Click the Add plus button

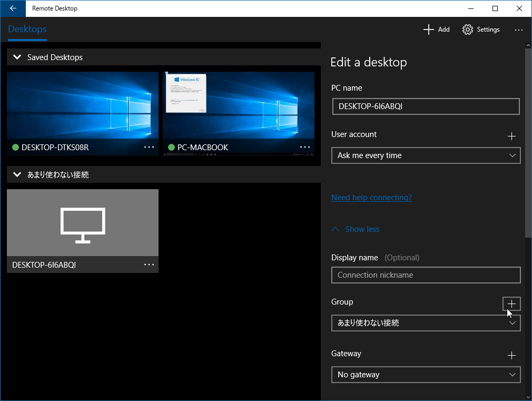[x=436, y=30]
